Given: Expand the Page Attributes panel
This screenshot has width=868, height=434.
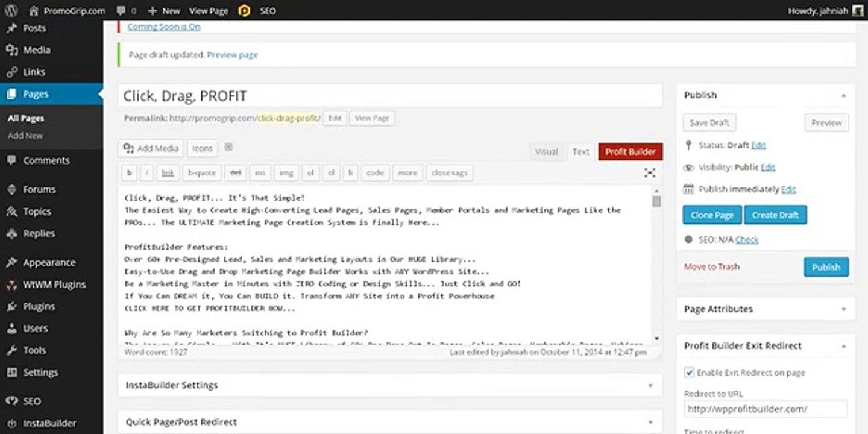Looking at the screenshot, I should pos(843,309).
